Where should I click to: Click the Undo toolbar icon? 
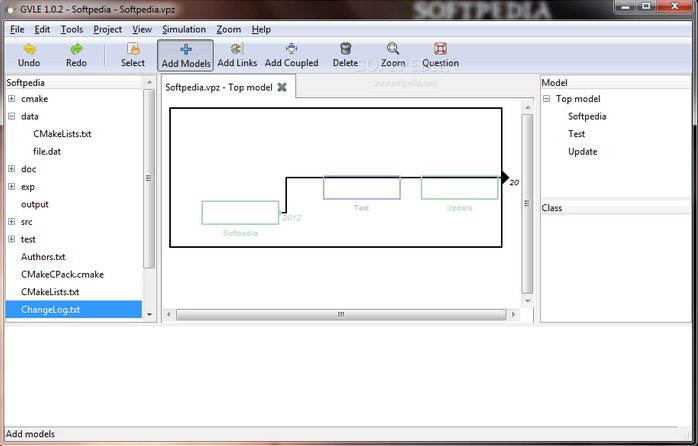point(29,49)
